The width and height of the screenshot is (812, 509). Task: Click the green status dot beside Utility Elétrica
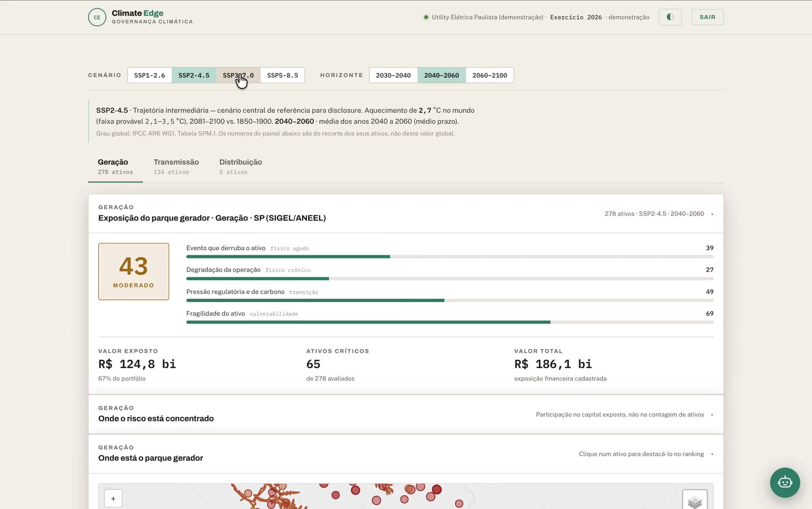426,17
